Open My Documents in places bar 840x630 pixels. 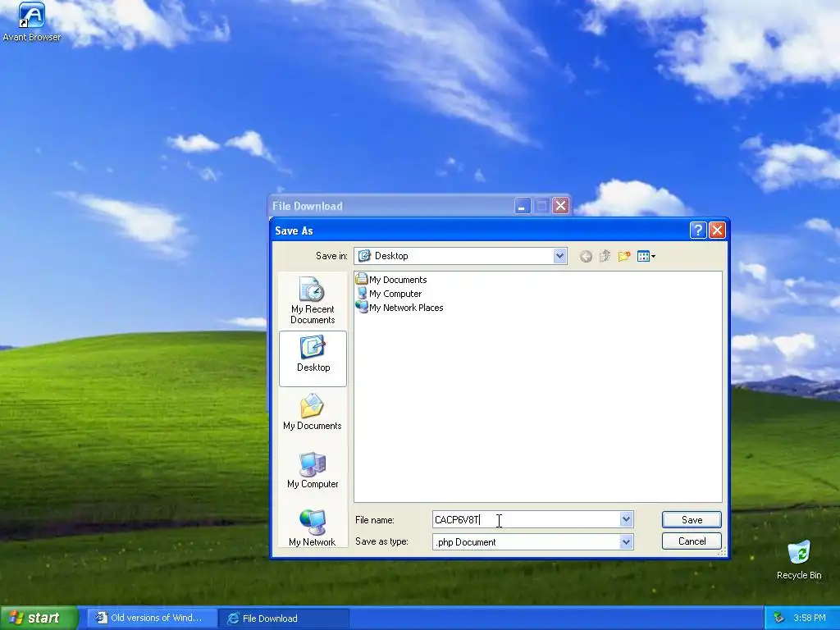point(313,412)
